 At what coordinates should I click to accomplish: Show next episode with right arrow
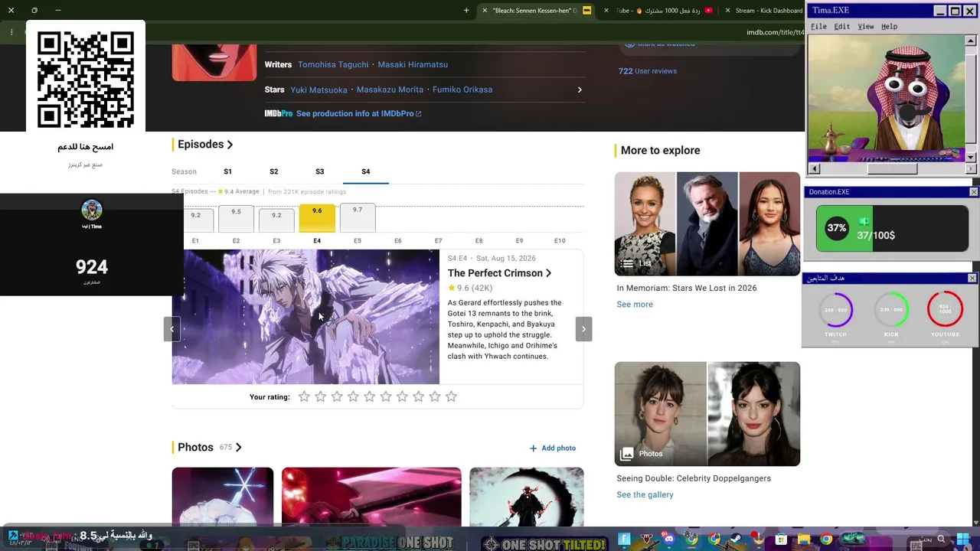[x=583, y=329]
